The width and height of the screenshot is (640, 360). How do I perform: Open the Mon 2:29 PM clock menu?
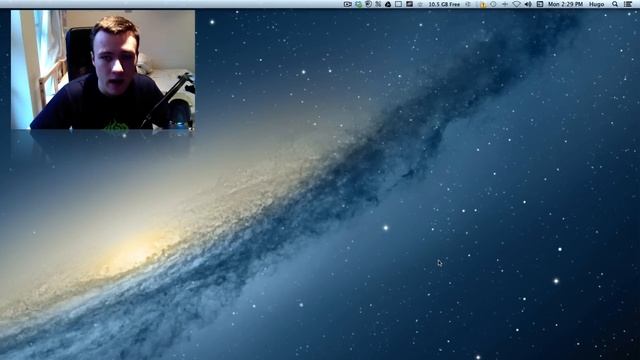[x=565, y=4]
